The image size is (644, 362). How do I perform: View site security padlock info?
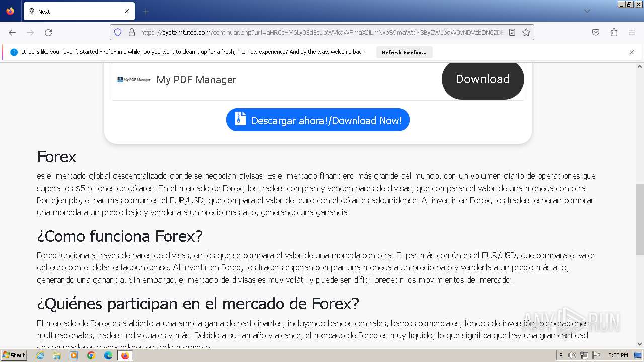point(132,32)
